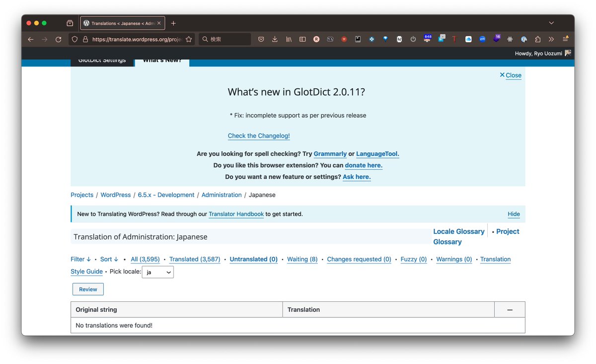Close the GlotDict what's new panel

(x=511, y=75)
